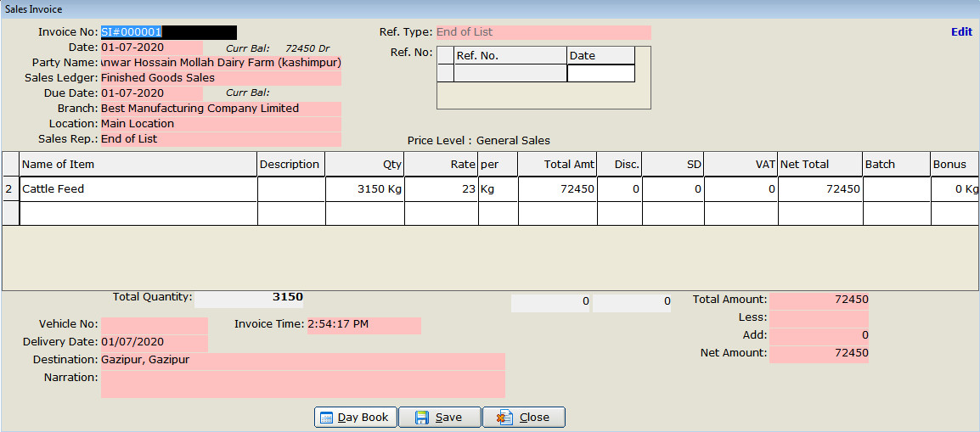Click the Invoice Time field
The image size is (980, 432).
tap(363, 325)
